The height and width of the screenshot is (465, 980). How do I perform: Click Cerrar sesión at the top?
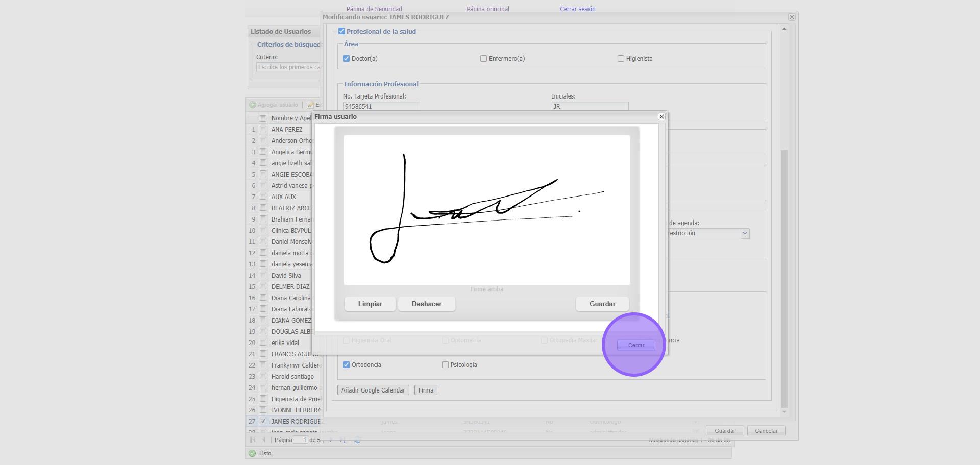(x=577, y=9)
